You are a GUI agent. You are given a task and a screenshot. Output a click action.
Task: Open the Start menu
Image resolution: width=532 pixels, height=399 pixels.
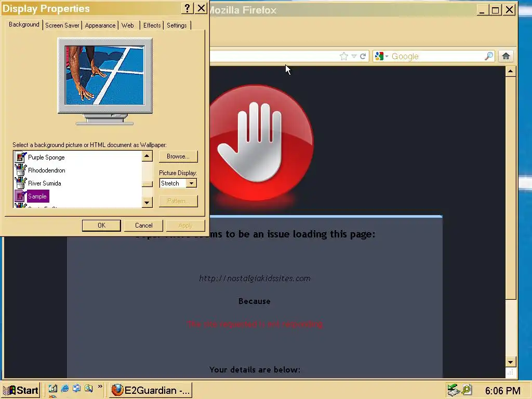tap(20, 390)
